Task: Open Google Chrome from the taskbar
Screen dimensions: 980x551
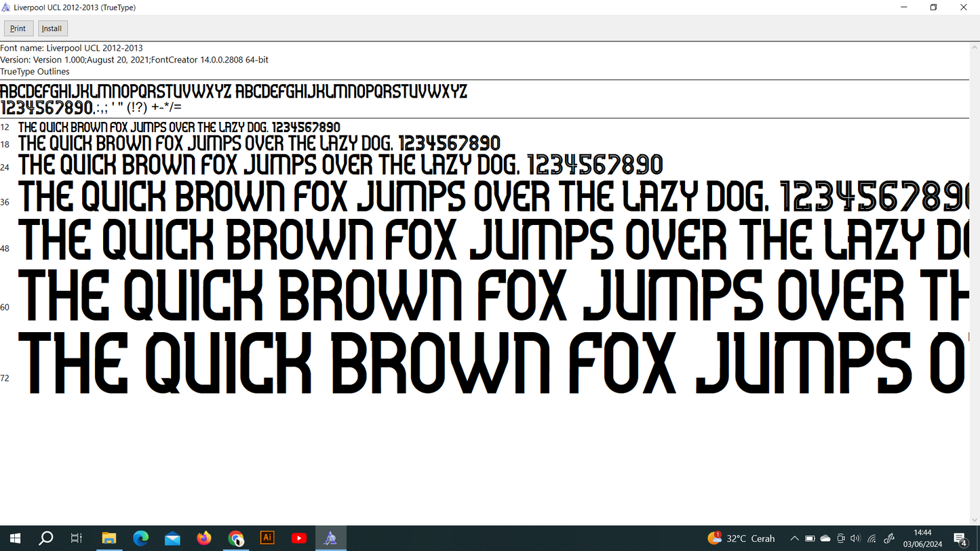Action: pos(235,538)
